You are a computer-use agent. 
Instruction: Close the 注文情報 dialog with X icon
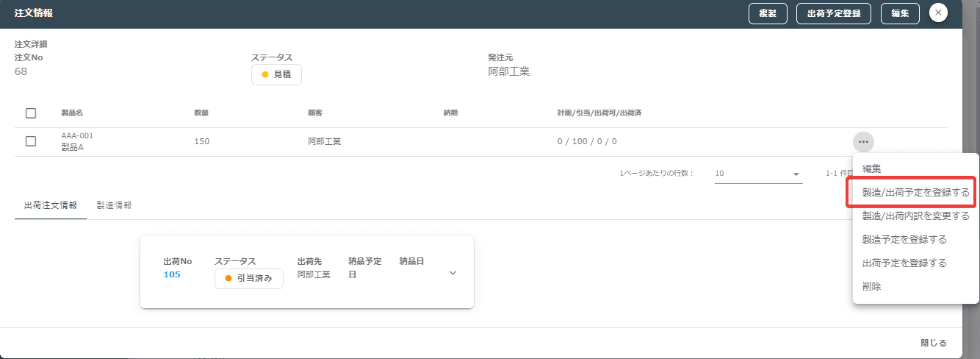(938, 13)
